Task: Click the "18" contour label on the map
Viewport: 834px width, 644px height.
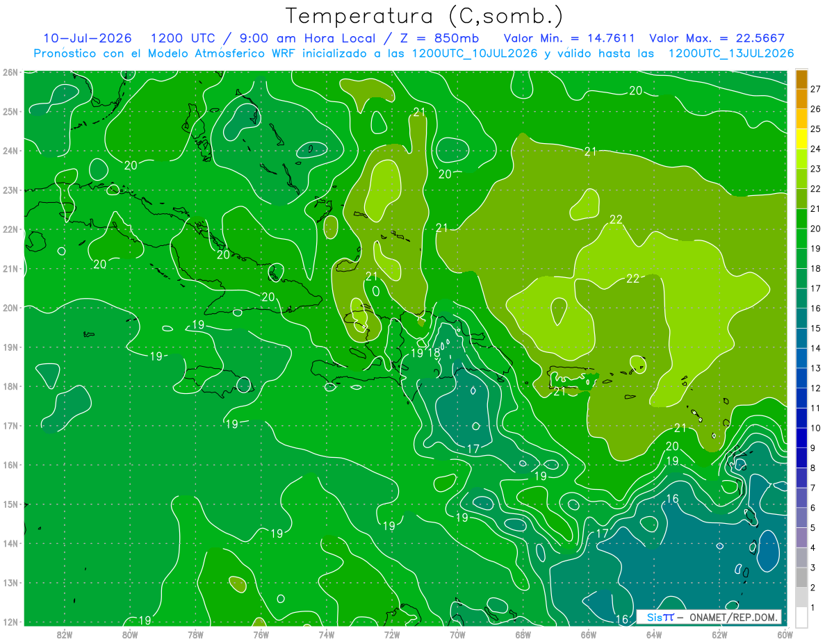Action: [434, 353]
